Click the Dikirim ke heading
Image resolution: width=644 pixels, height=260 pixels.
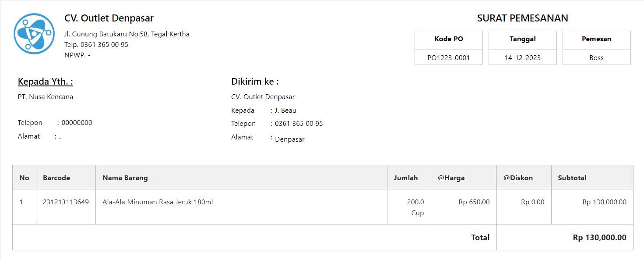point(255,82)
